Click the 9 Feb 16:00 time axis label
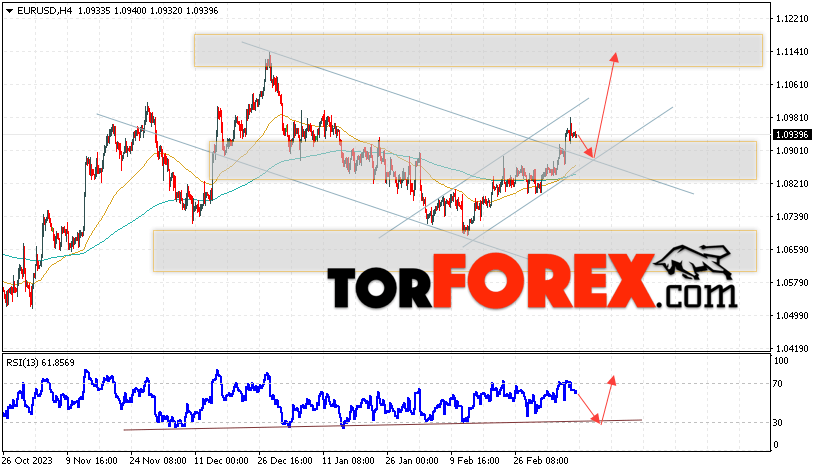Viewport: 816px width, 472px height. [475, 461]
